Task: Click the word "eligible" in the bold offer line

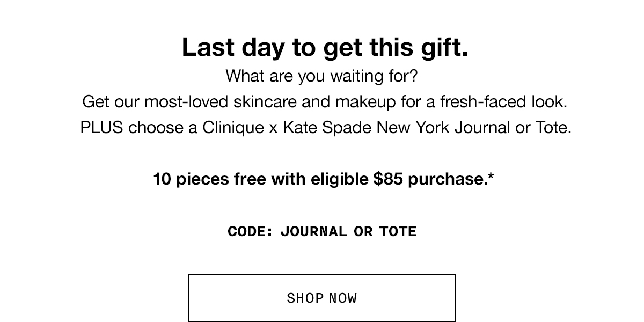Action: [x=340, y=179]
